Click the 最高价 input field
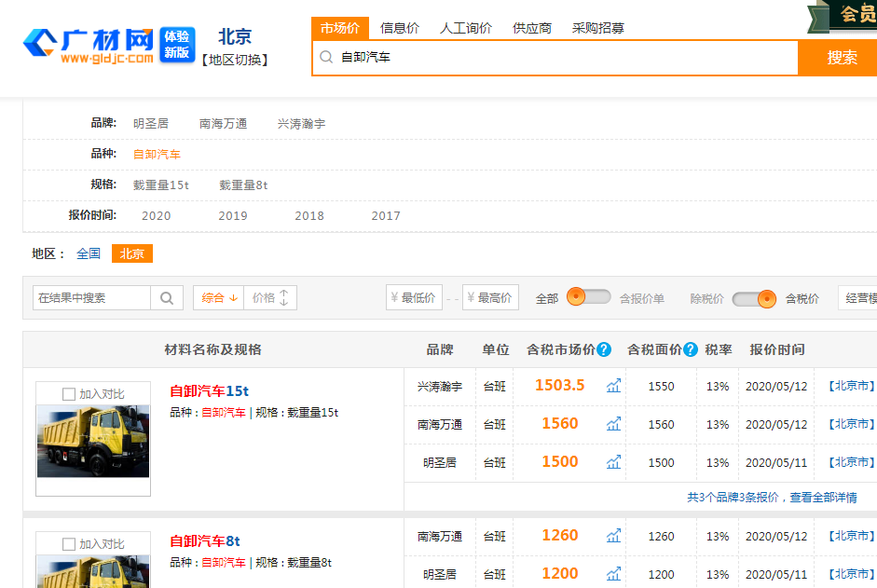 (490, 297)
